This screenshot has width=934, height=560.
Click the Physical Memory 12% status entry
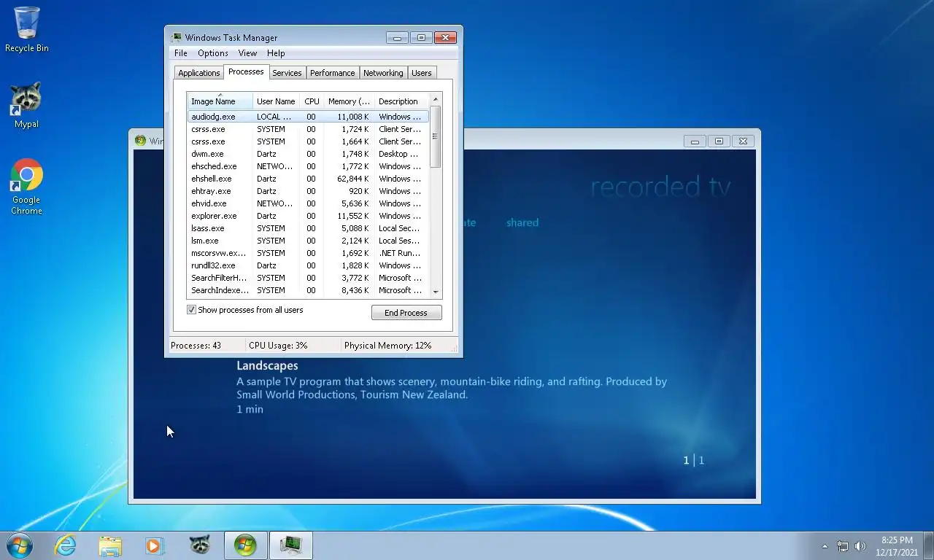click(x=387, y=346)
